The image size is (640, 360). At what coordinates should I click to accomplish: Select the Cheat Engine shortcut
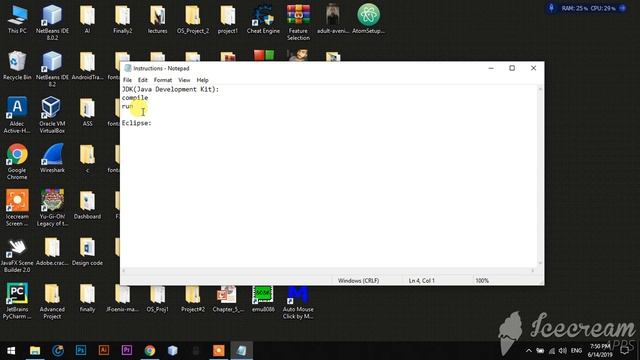tap(263, 19)
